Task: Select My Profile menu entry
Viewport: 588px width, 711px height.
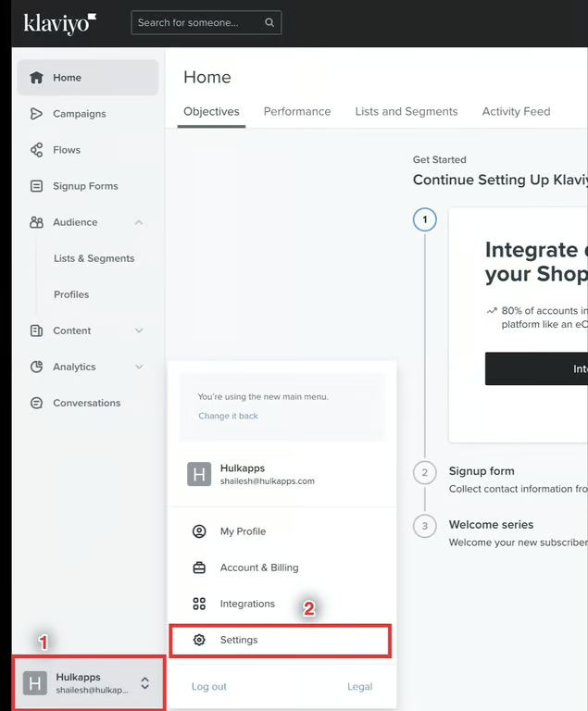Action: (281, 531)
